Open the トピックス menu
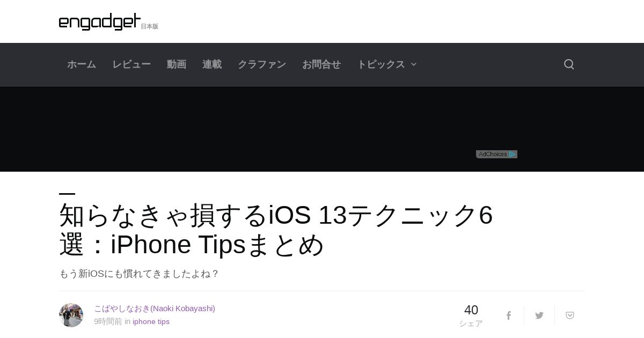The width and height of the screenshot is (644, 338). pos(381,64)
